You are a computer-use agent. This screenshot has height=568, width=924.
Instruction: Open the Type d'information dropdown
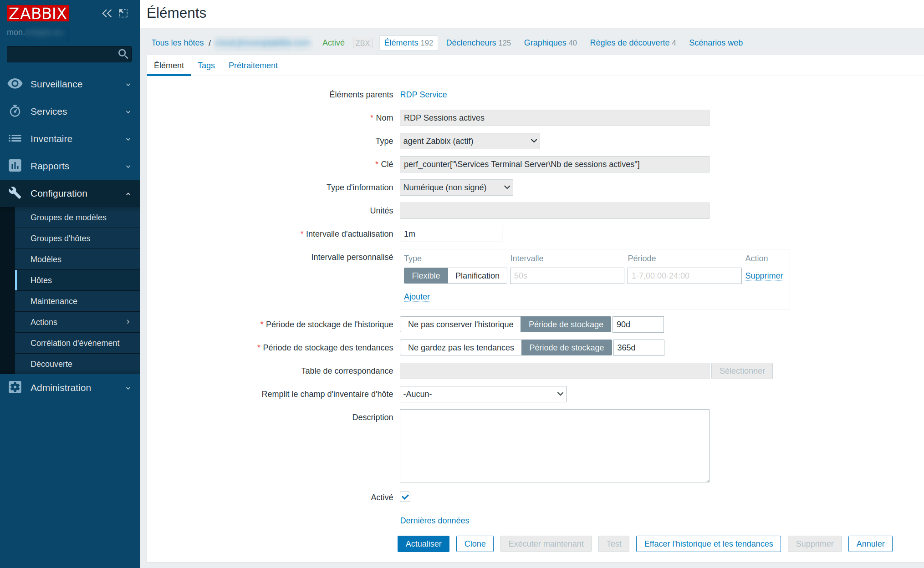click(456, 188)
